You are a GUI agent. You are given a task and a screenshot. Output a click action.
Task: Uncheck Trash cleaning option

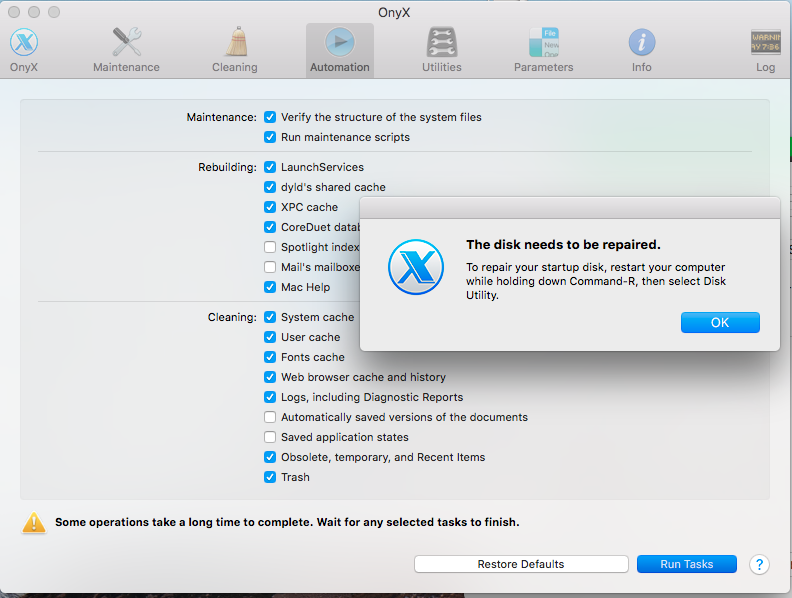[x=270, y=477]
